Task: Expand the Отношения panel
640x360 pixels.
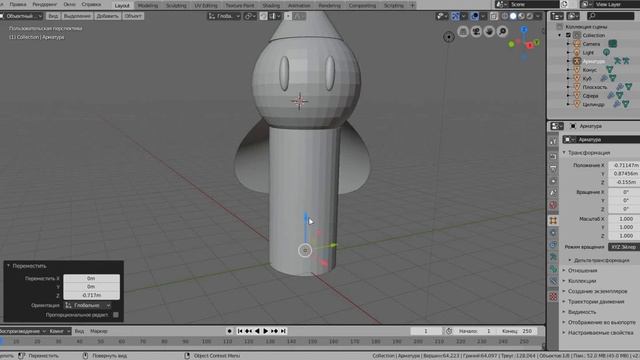Action: 582,271
